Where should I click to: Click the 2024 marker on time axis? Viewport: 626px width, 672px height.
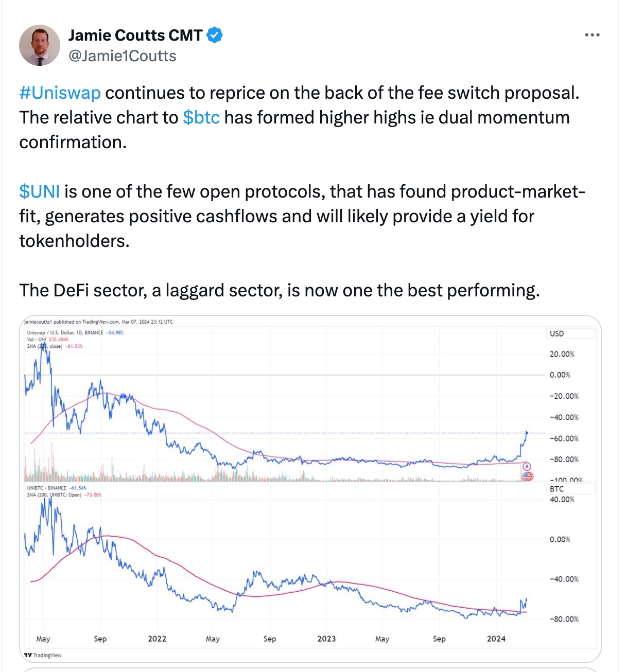[x=496, y=639]
